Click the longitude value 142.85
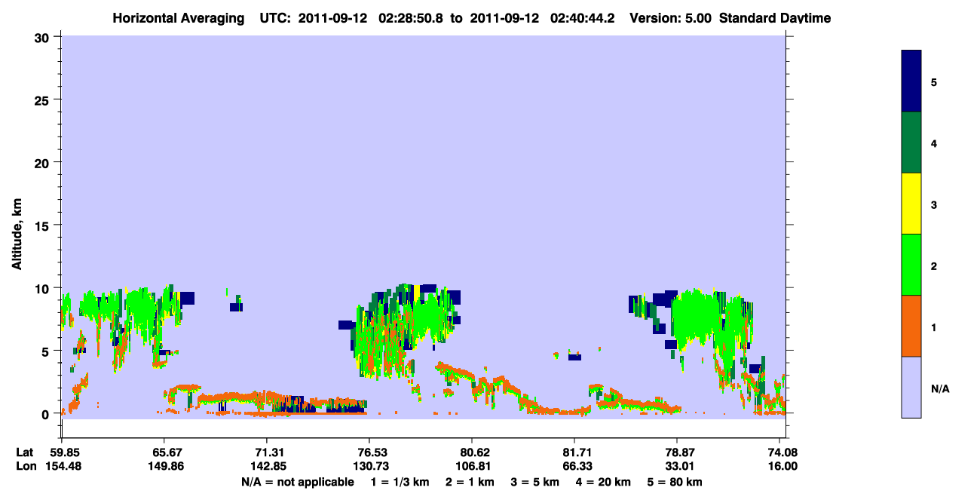This screenshot has width=980, height=503. [x=267, y=466]
